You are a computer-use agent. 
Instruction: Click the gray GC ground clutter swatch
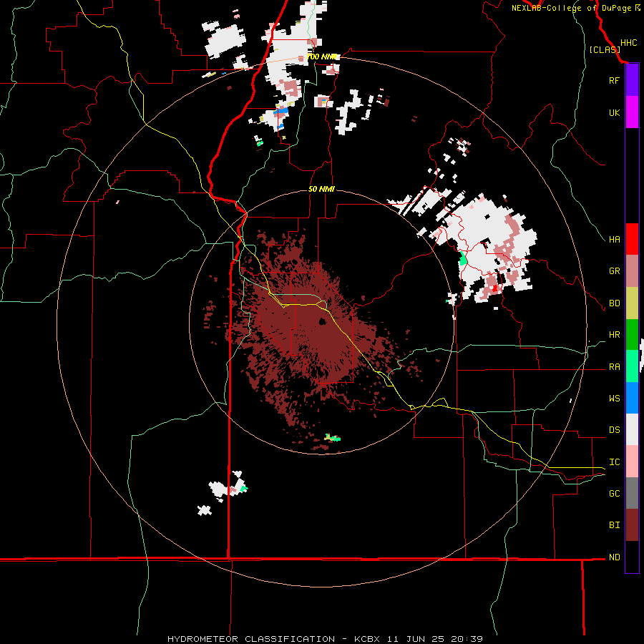point(632,493)
